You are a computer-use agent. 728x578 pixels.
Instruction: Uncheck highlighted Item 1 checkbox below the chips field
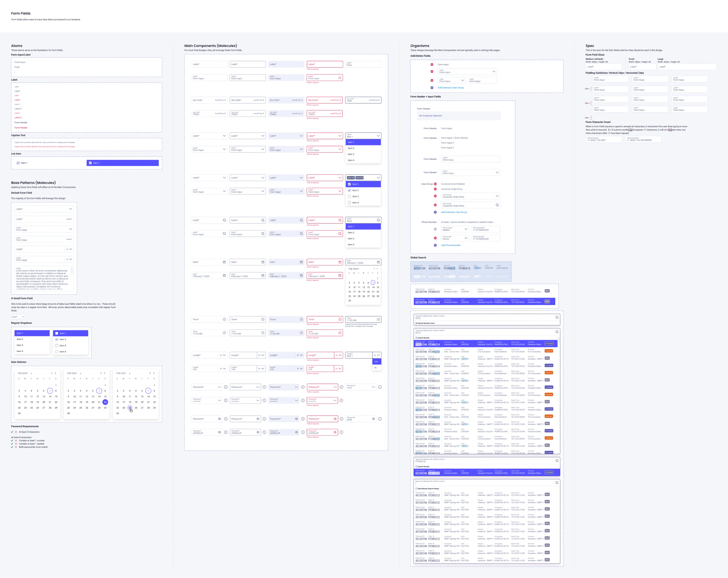(x=349, y=184)
